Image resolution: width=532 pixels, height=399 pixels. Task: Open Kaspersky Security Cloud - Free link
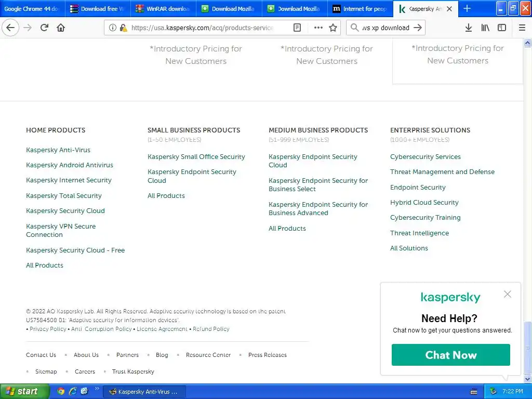pos(75,250)
